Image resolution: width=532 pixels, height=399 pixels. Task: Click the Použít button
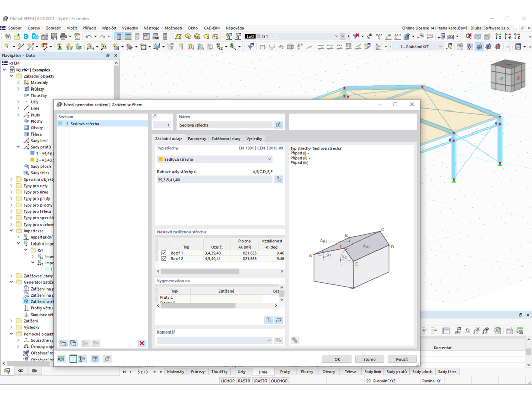[x=402, y=359]
